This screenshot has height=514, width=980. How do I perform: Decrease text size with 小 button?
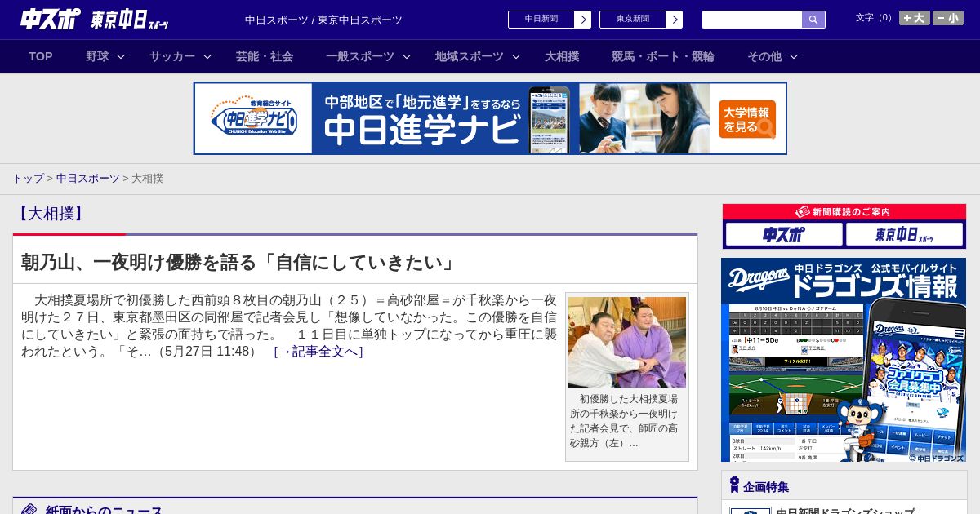[948, 18]
